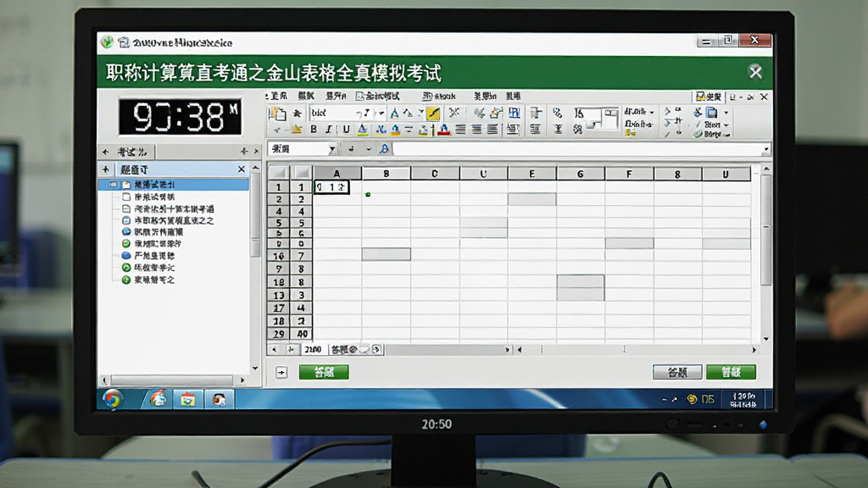Close the green exam banner with X
Image resolution: width=868 pixels, height=488 pixels.
point(755,72)
